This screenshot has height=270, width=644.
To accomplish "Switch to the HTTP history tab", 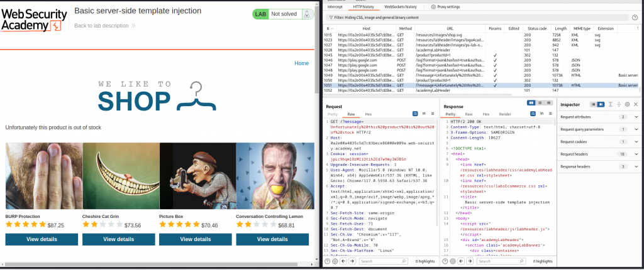I will 363,7.
